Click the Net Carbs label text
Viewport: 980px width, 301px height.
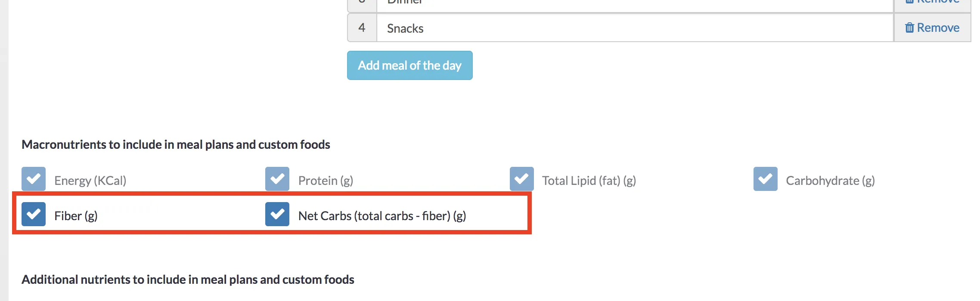[382, 216]
